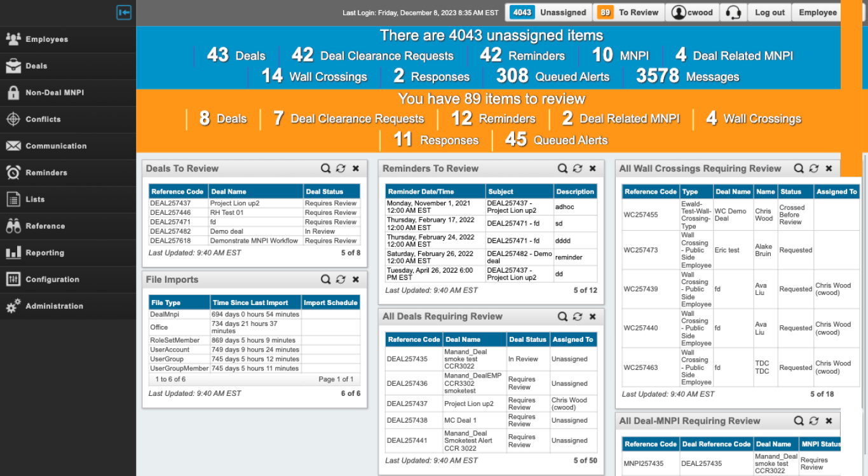Open the 89 To Review button

pyautogui.click(x=629, y=13)
